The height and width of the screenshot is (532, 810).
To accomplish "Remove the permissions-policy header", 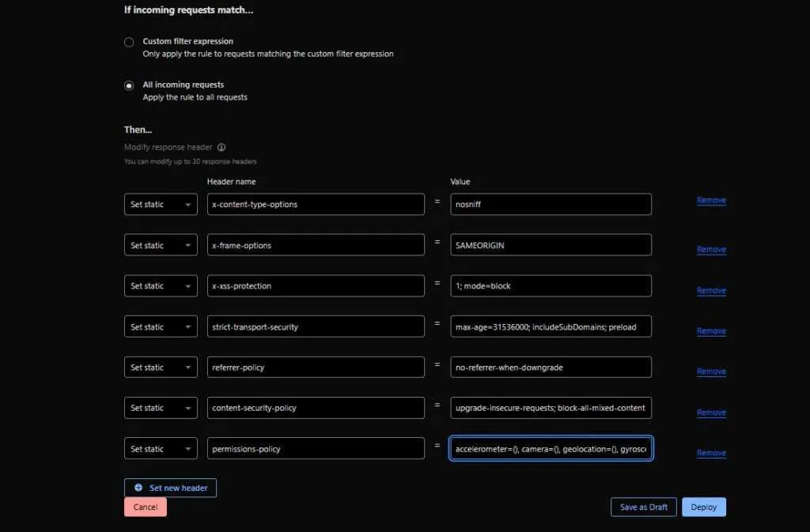I will [711, 453].
